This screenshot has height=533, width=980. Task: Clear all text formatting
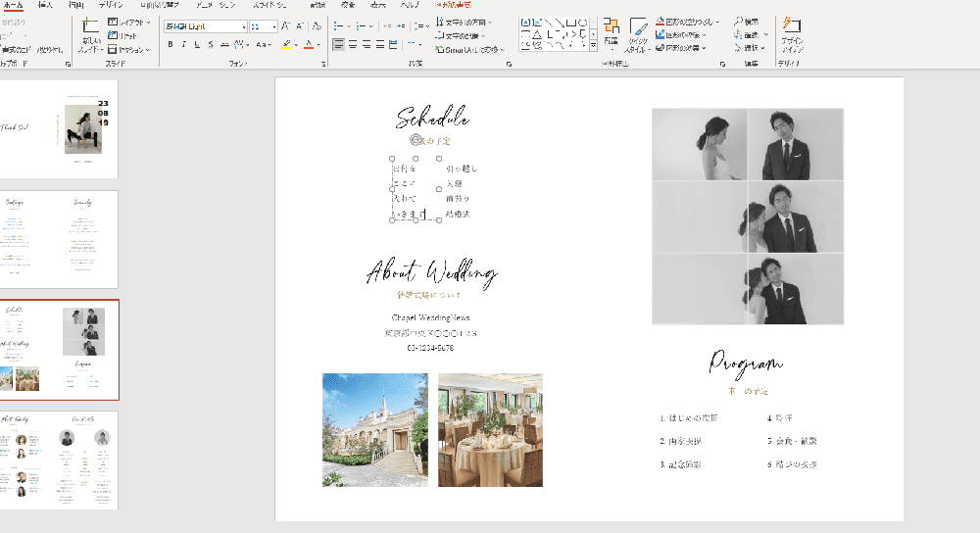316,26
